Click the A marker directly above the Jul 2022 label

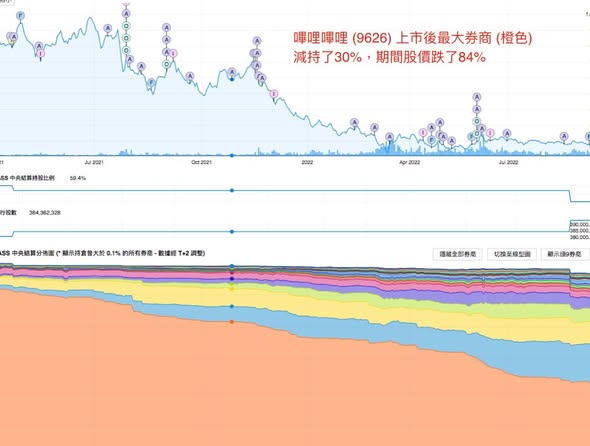pyautogui.click(x=507, y=133)
